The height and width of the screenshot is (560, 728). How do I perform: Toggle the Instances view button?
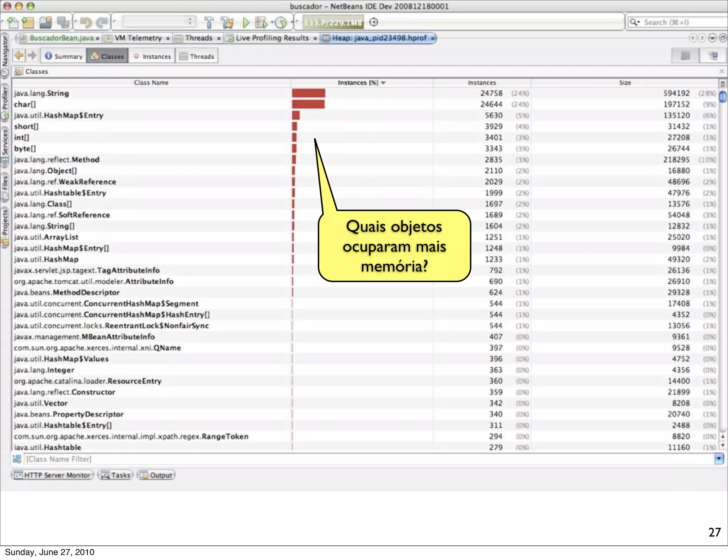coord(152,56)
